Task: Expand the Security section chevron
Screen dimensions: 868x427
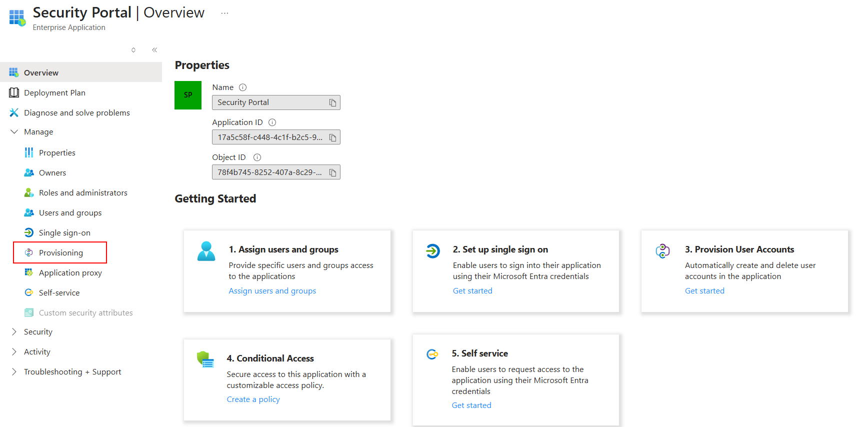Action: (x=14, y=331)
